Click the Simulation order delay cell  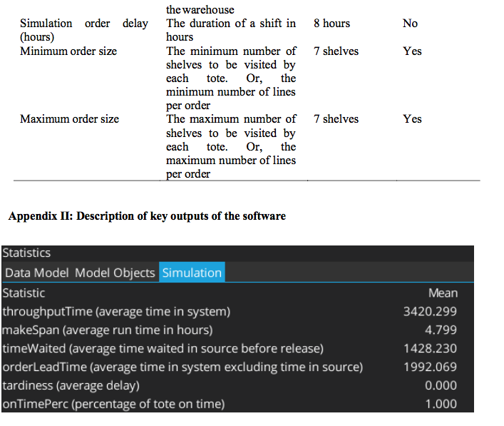pos(84,30)
